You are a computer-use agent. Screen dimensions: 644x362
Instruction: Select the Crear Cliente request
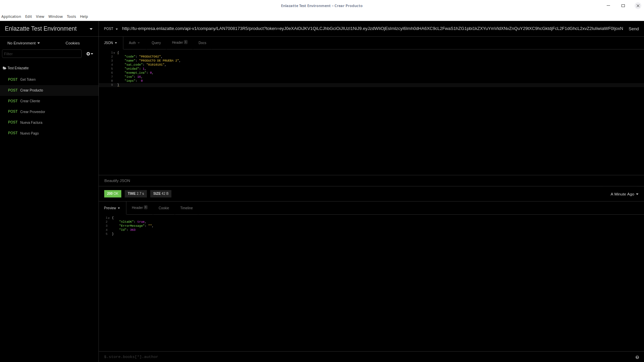(x=30, y=101)
